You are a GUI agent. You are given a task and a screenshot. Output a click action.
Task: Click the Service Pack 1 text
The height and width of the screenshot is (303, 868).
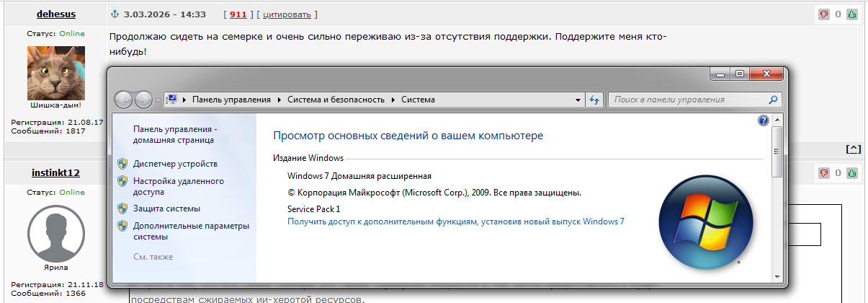[x=313, y=208]
